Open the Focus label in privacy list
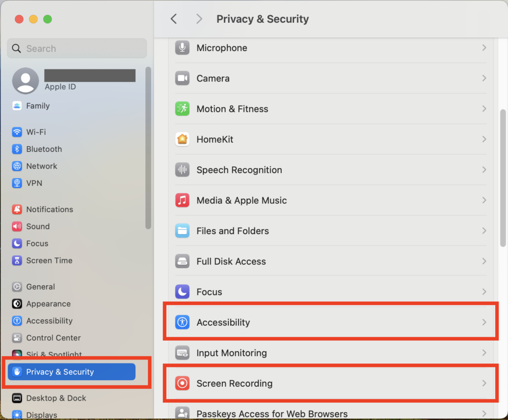Viewport: 508px width, 420px height. tap(209, 292)
